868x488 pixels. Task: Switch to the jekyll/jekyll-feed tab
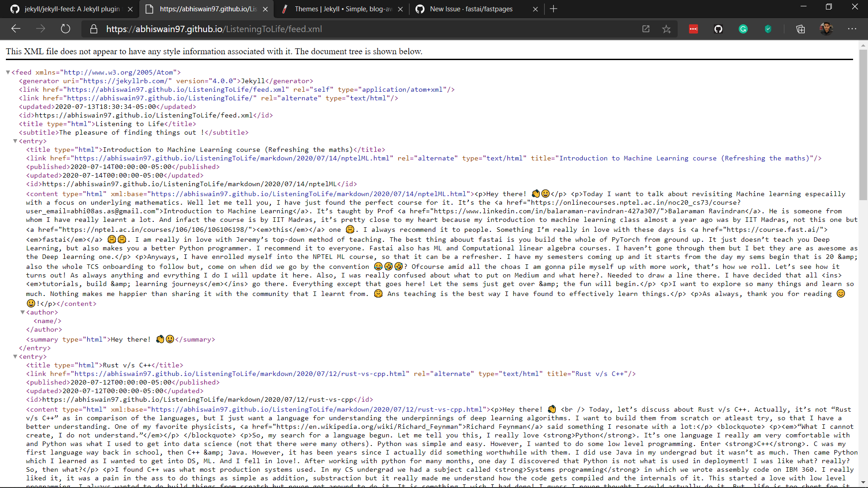coord(68,9)
